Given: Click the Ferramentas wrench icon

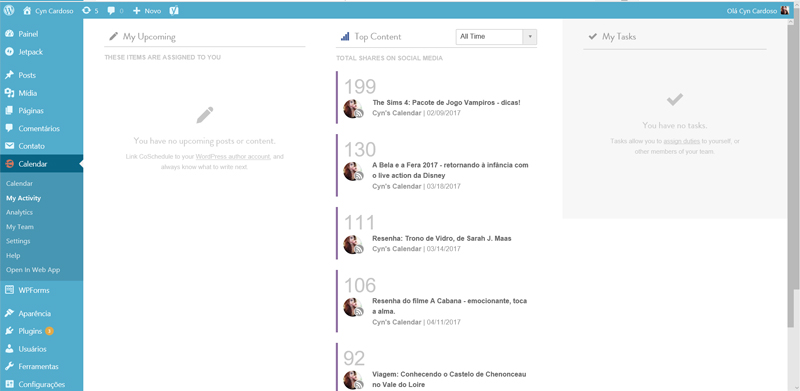Looking at the screenshot, I should tap(9, 366).
